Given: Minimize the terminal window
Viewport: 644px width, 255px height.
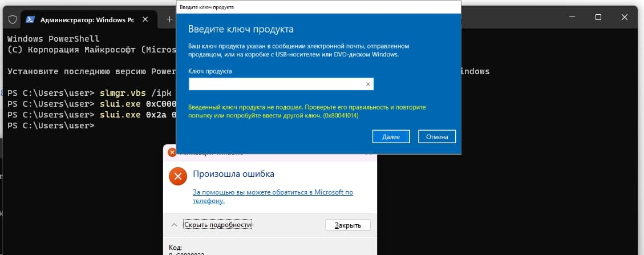Looking at the screenshot, I should click(572, 17).
